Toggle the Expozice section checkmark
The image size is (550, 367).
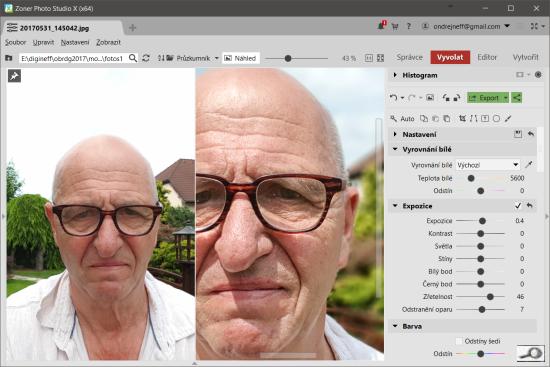pyautogui.click(x=518, y=206)
